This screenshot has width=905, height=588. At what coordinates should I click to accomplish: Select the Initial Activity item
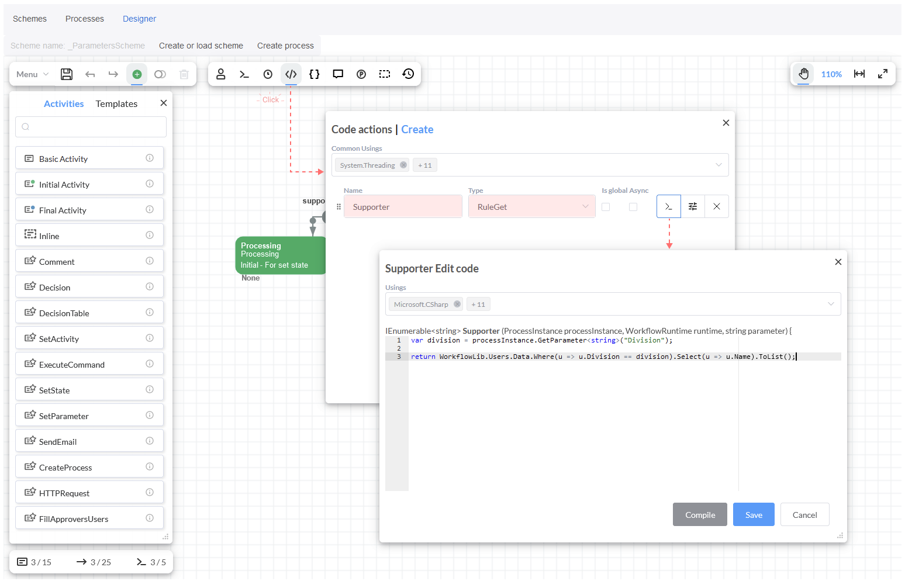(89, 184)
